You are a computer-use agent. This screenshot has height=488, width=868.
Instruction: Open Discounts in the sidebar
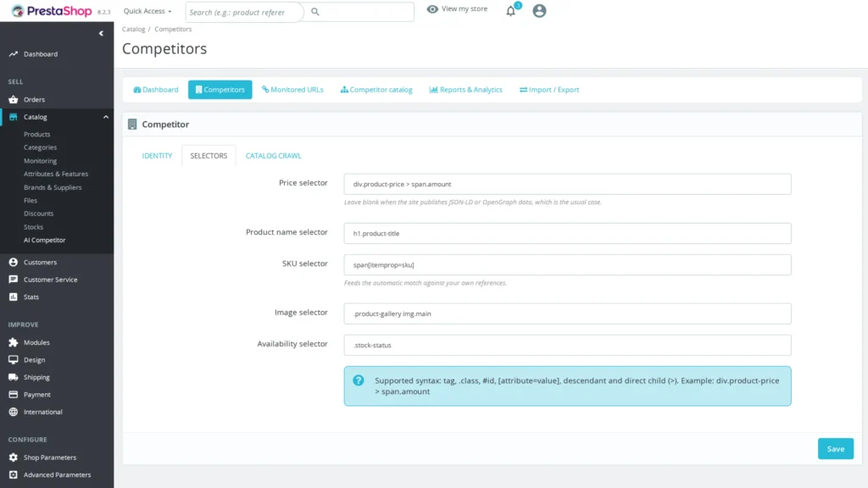39,213
